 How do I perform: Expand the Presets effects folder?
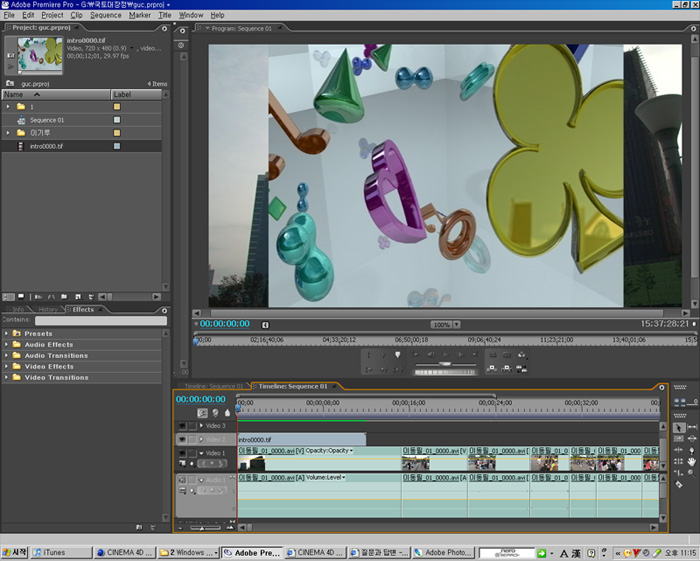pos(6,333)
